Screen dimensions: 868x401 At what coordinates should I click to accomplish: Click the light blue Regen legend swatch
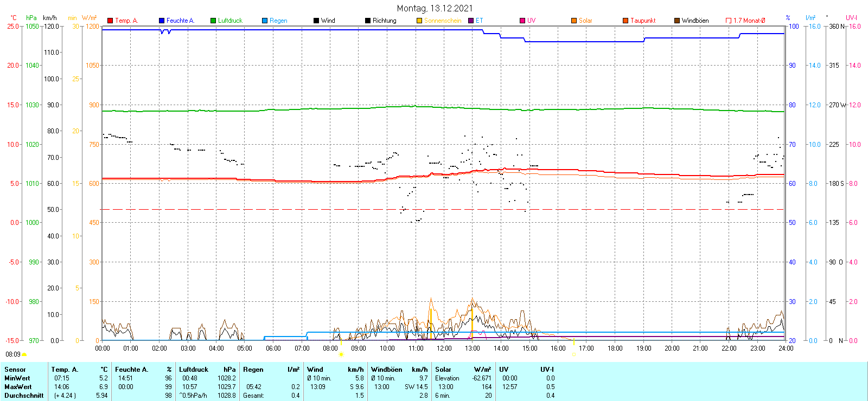265,21
